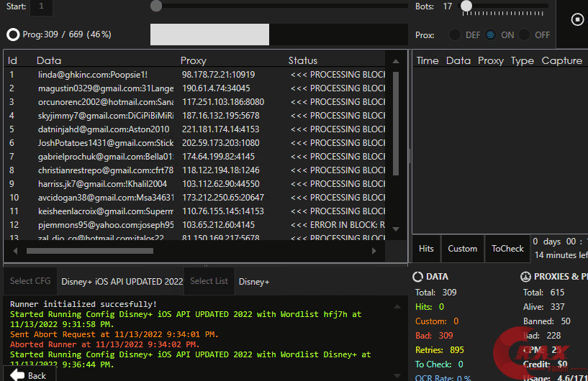Click the Start number input field
Viewport: 588px width, 381px height.
pos(41,6)
